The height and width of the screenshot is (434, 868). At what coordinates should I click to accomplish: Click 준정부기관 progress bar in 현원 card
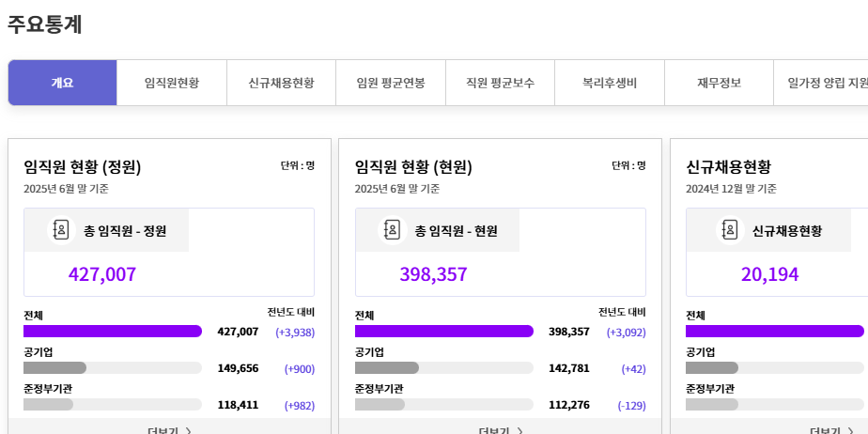point(444,404)
